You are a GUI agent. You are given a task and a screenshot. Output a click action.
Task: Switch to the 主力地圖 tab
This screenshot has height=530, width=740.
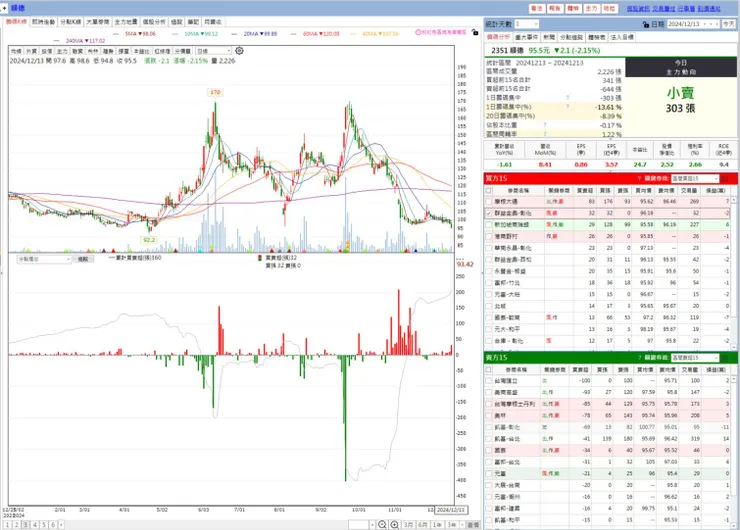pyautogui.click(x=126, y=22)
